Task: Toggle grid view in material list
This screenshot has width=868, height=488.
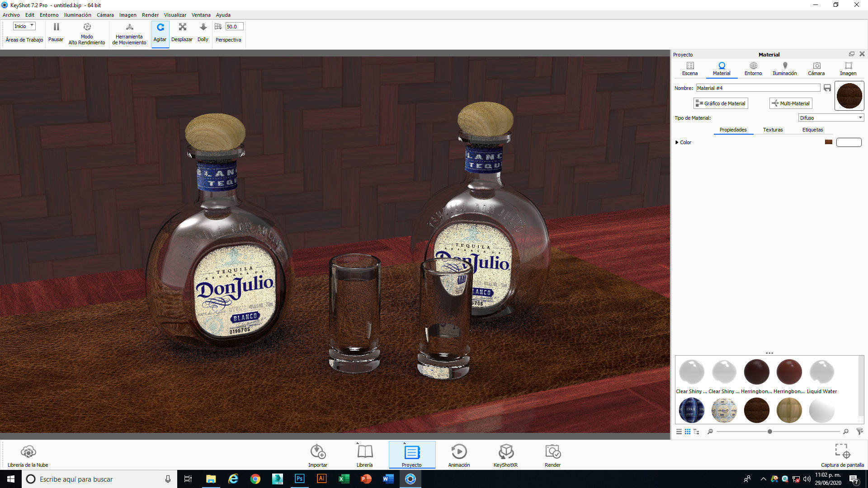Action: pyautogui.click(x=688, y=432)
